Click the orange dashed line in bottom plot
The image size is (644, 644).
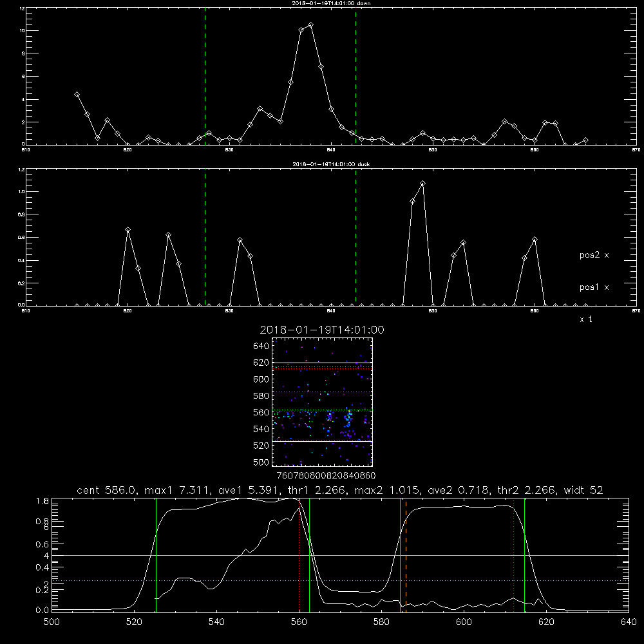(406, 555)
